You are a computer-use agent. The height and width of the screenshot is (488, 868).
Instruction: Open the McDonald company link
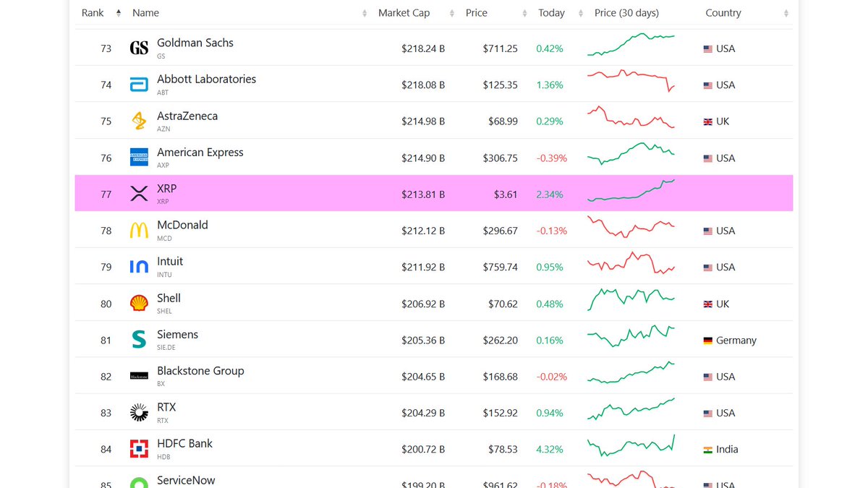(x=182, y=225)
